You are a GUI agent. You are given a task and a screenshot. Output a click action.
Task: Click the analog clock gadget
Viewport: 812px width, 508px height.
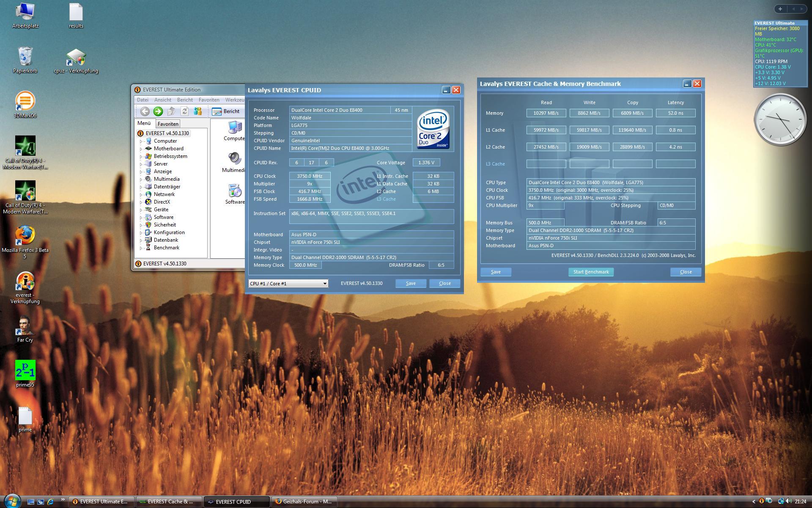(x=780, y=119)
